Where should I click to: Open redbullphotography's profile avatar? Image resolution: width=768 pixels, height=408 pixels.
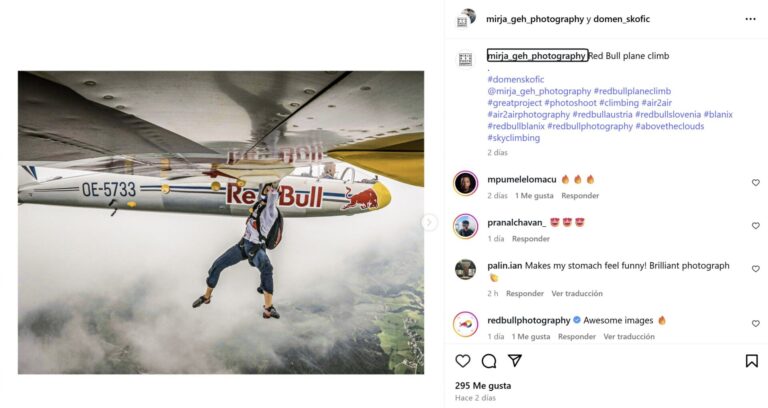coord(465,324)
